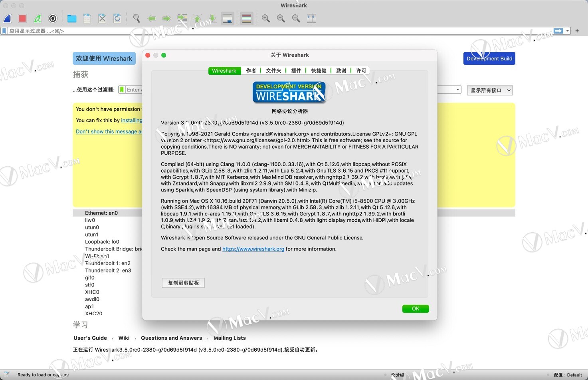The image size is (588, 380).
Task: Save the capture file from the toolbar
Action: click(x=87, y=18)
